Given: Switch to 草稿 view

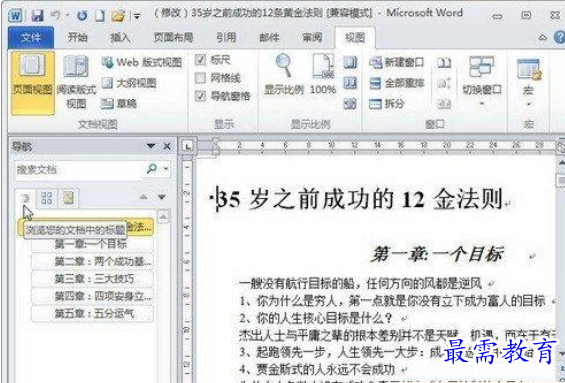Looking at the screenshot, I should pos(119,104).
